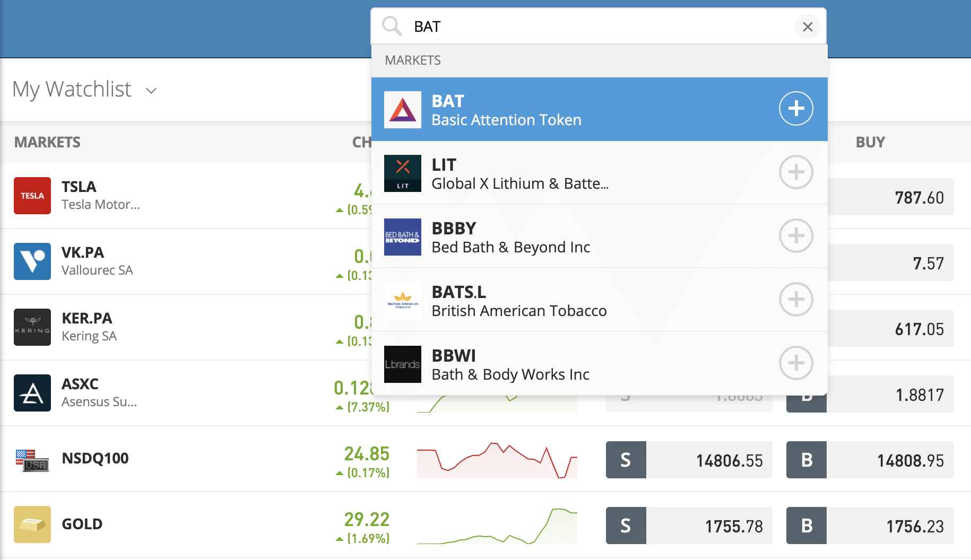Click NSDQ100 change value 24.85

click(x=367, y=453)
